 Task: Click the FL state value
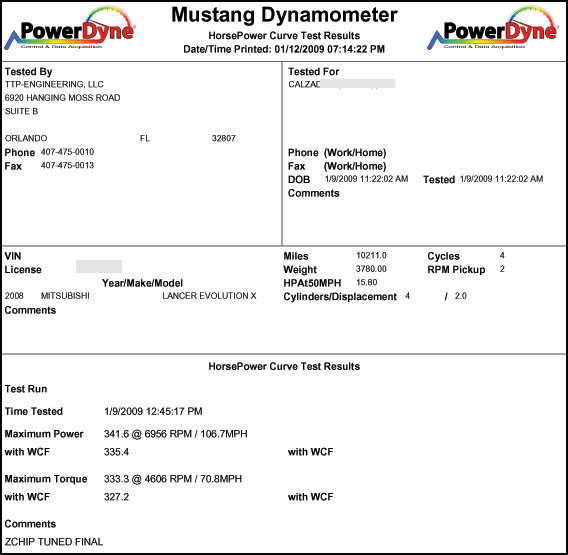[x=145, y=138]
